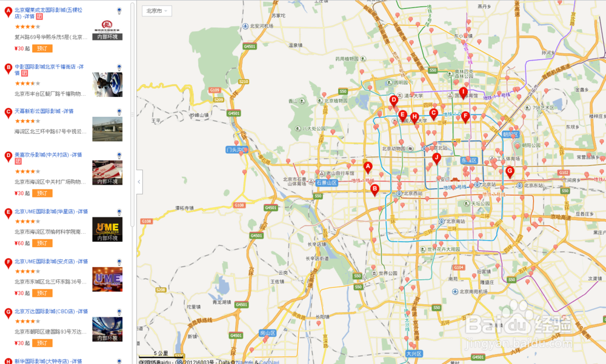Collapse the results panel with left arrow

(139, 182)
